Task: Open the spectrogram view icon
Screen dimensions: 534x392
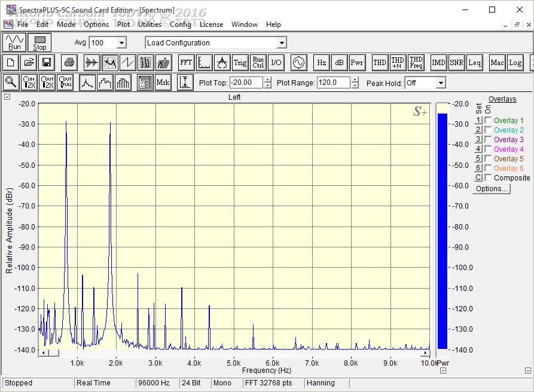Action: point(146,63)
